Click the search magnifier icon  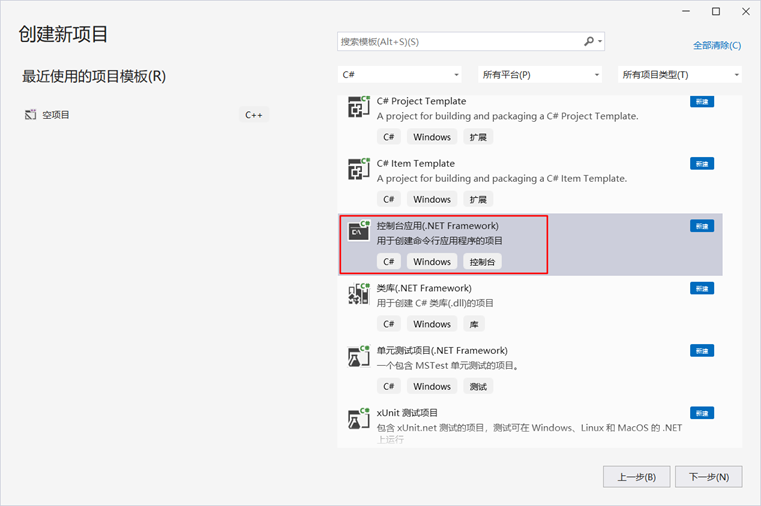[x=589, y=42]
